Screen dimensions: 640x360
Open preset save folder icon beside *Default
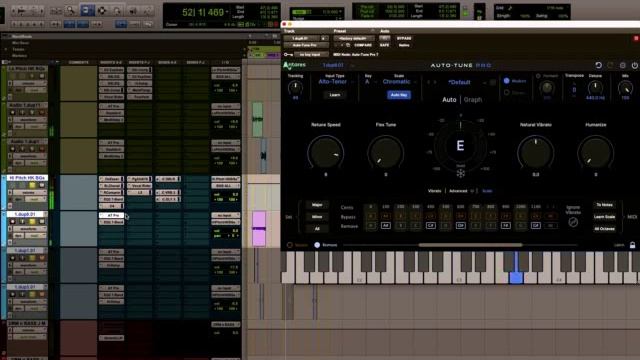[x=493, y=82]
